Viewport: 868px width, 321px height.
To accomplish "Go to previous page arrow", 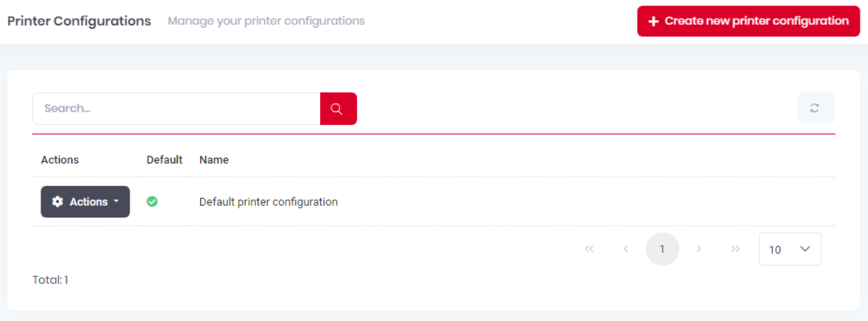I will point(625,249).
